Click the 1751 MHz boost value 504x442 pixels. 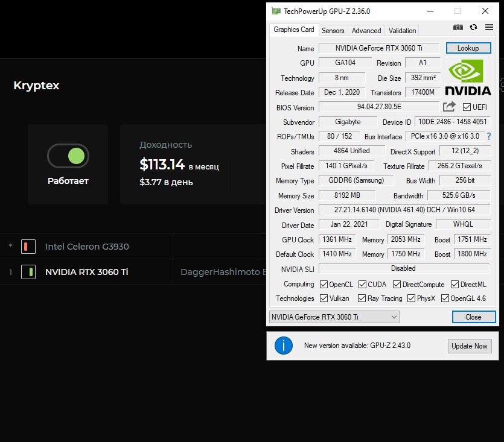(x=472, y=239)
